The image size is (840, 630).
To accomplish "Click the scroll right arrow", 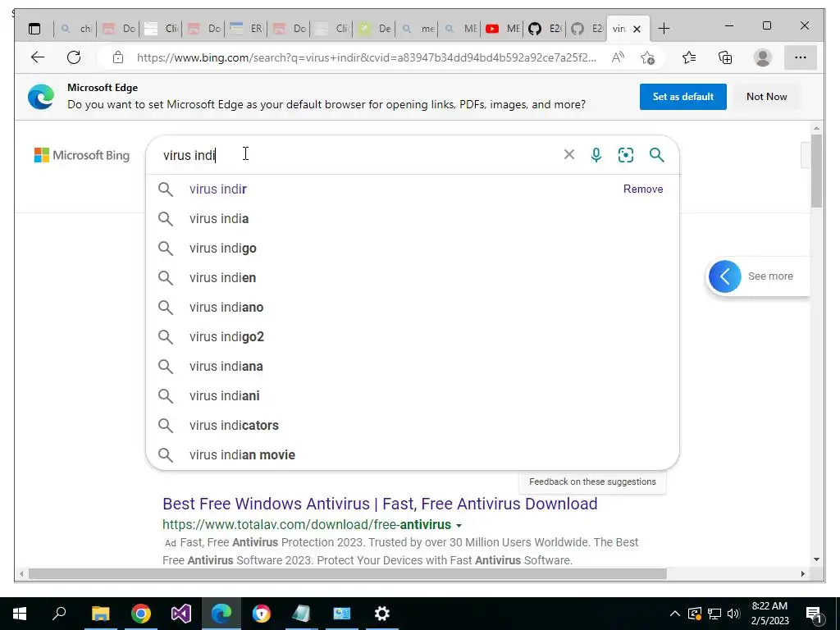I will [802, 573].
